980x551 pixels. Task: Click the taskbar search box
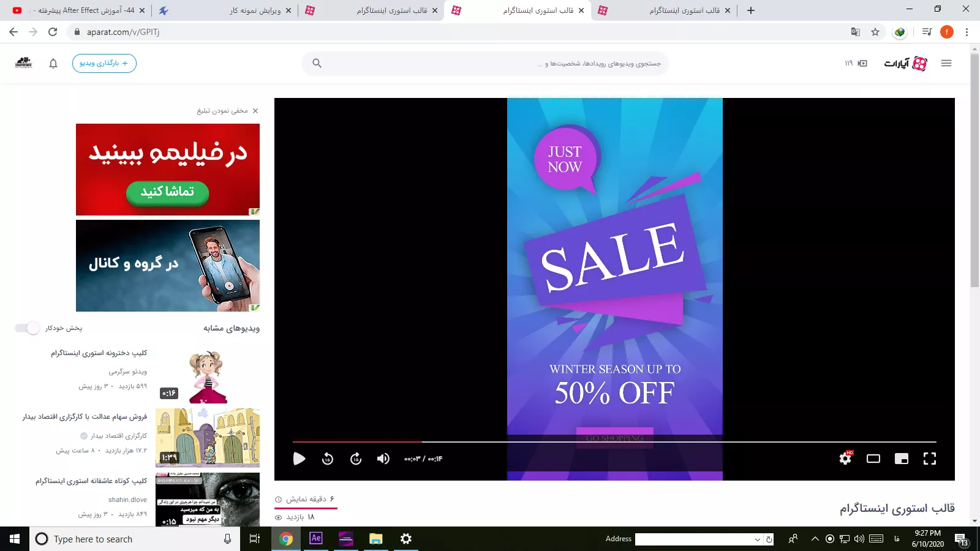point(135,539)
